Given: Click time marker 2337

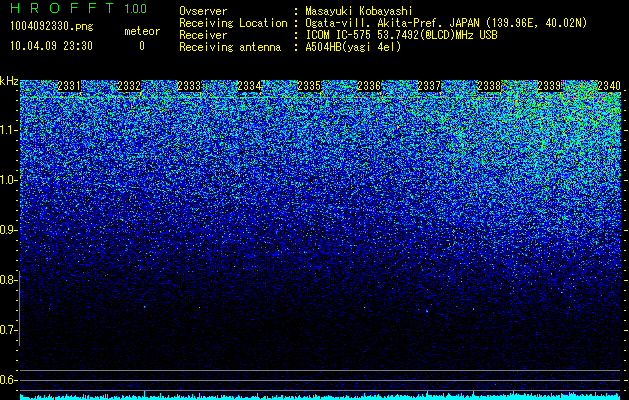Looking at the screenshot, I should click(429, 86).
